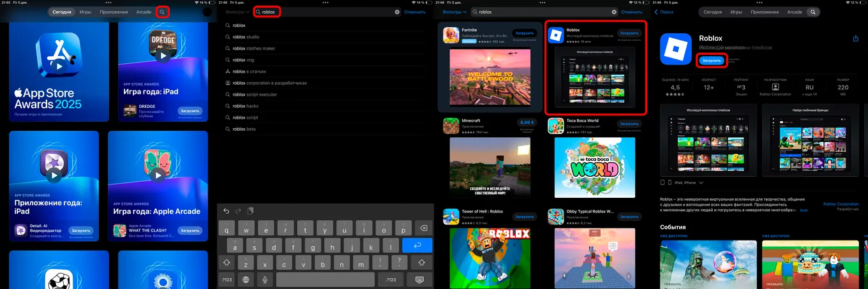Tap the hide-keyboard key
The height and width of the screenshot is (289, 868).
click(x=419, y=279)
